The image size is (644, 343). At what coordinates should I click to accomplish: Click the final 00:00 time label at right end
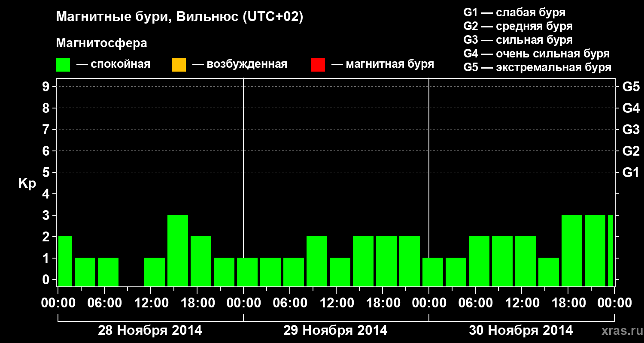615,303
